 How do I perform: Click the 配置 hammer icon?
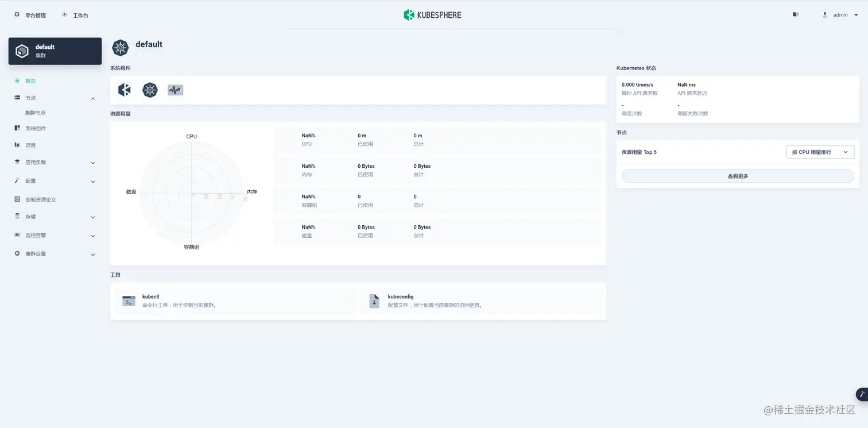point(17,180)
